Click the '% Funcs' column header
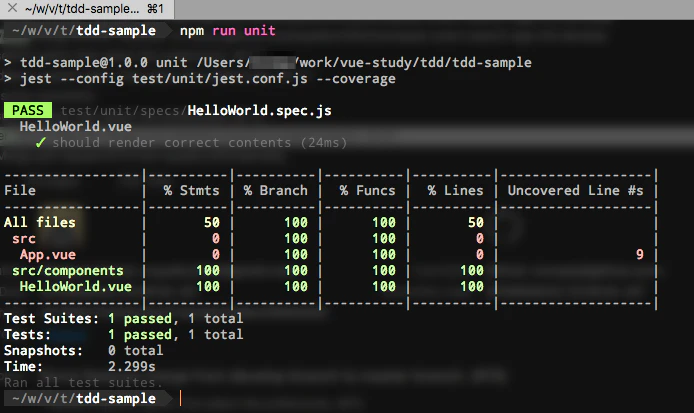The width and height of the screenshot is (694, 413). [367, 190]
